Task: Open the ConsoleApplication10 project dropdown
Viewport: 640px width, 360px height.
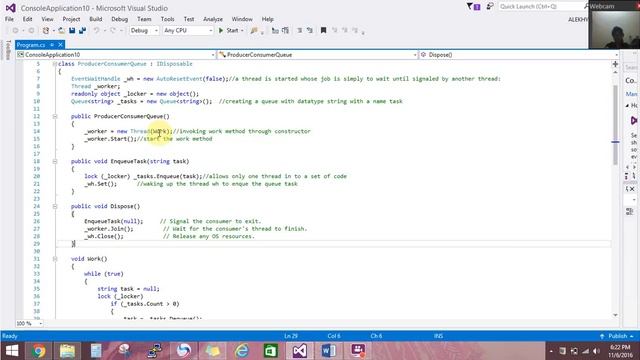Action: click(x=116, y=55)
